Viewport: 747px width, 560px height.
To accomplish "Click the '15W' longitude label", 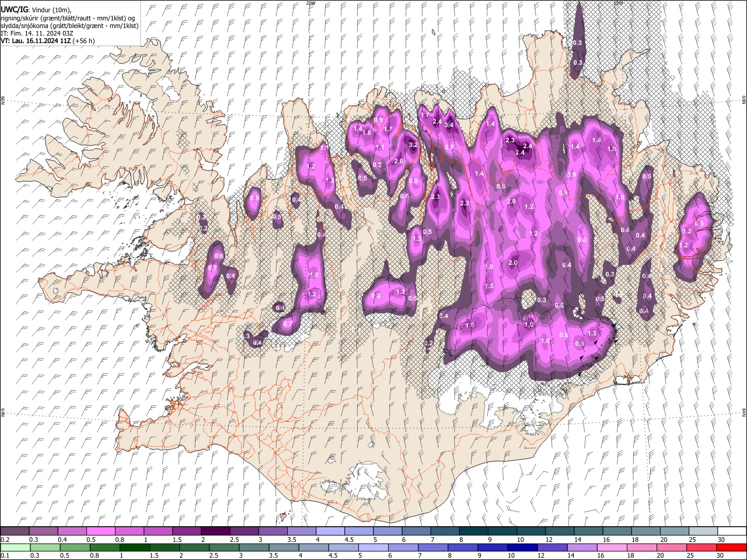I will (x=619, y=3).
